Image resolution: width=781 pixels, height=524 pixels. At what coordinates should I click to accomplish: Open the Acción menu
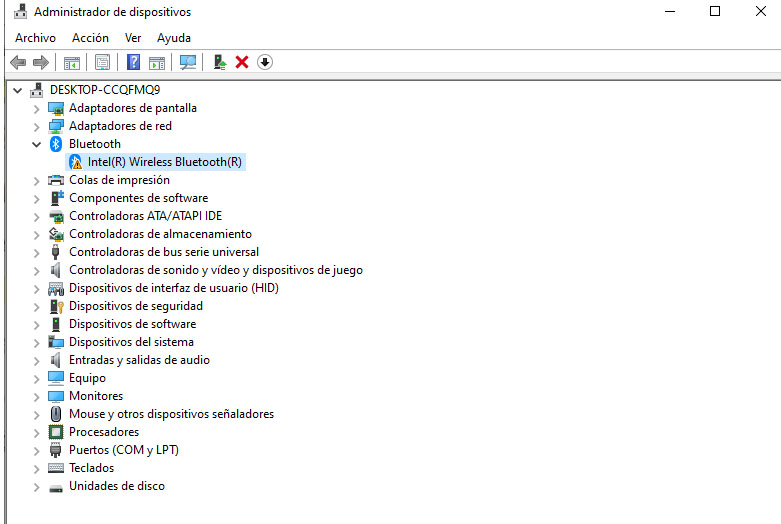[90, 38]
